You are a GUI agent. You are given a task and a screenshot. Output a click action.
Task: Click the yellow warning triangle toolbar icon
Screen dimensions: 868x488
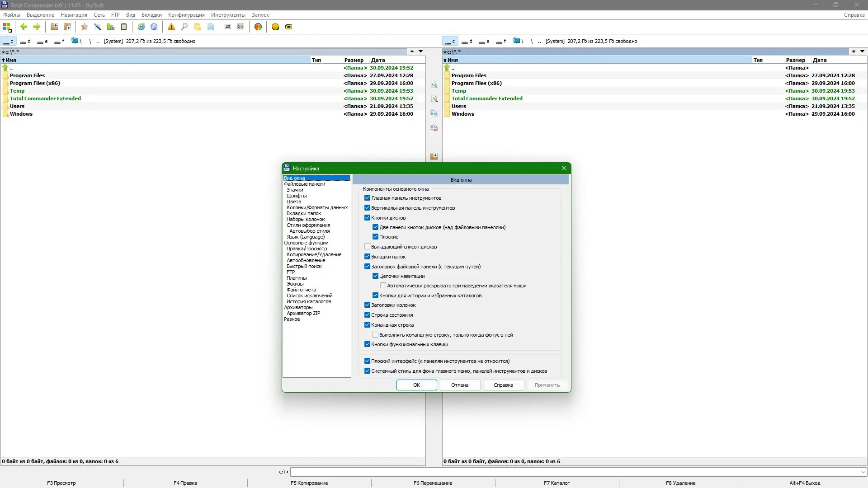(x=171, y=27)
